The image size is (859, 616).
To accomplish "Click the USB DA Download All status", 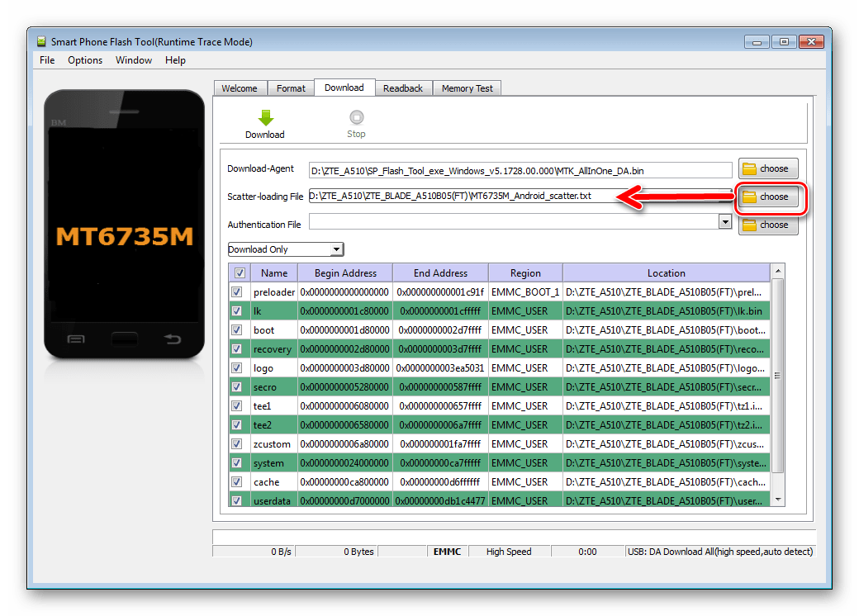I will pyautogui.click(x=720, y=552).
